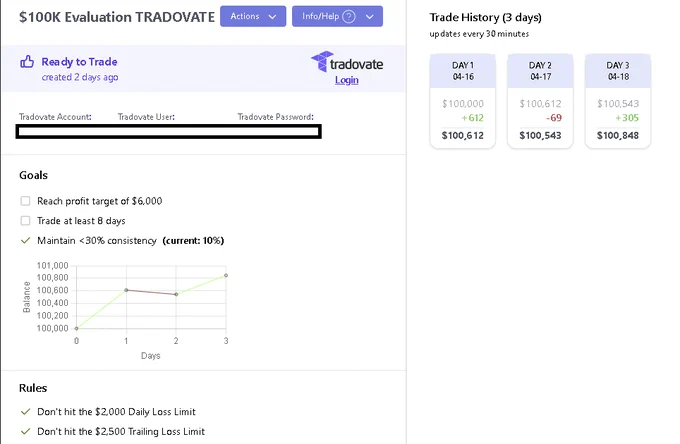Viewport: 680px width, 444px height.
Task: Click the Tradovate User label
Action: coord(146,117)
